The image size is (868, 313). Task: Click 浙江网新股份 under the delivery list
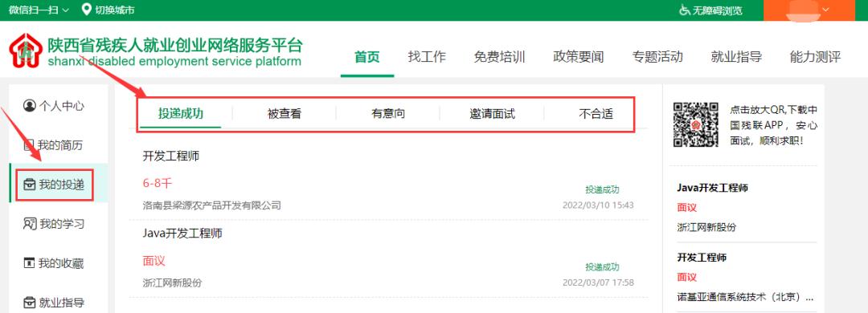tap(172, 283)
